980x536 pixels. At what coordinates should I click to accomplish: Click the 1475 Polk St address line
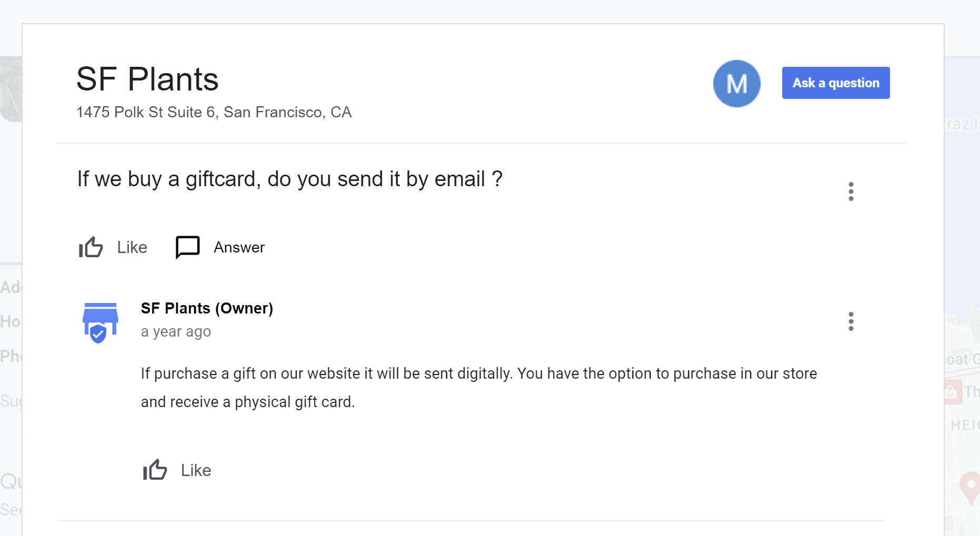click(214, 112)
